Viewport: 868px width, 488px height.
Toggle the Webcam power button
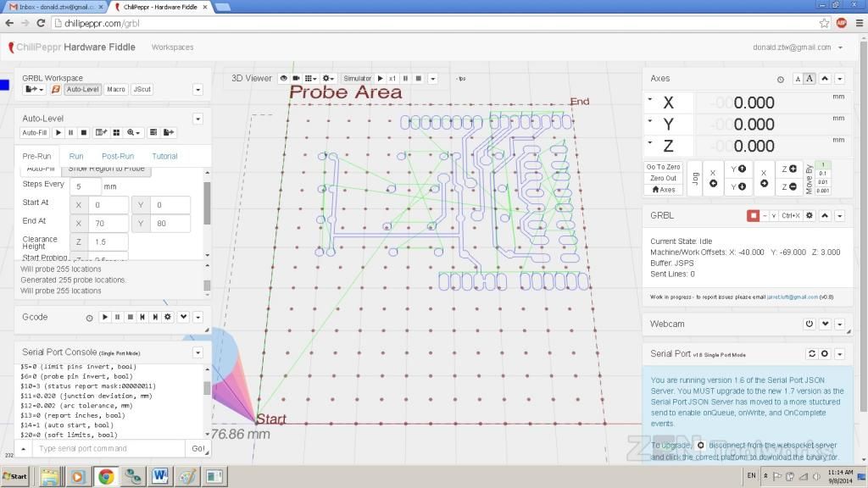(810, 324)
